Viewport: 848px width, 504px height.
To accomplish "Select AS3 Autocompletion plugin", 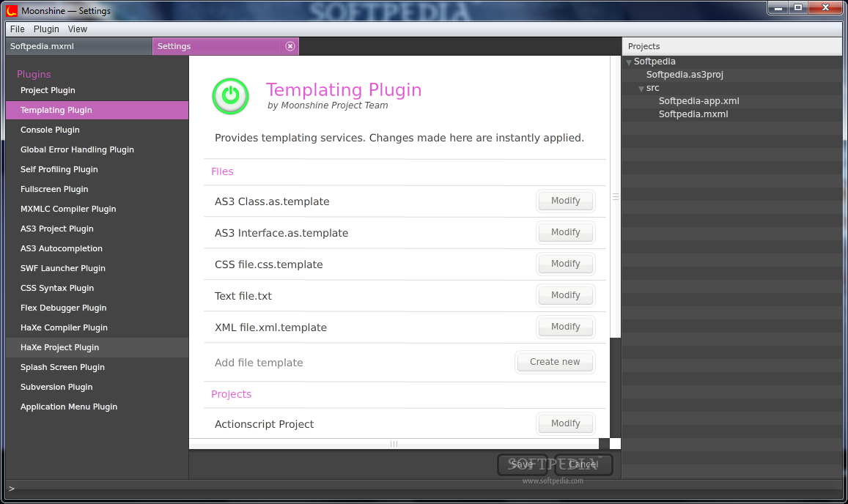I will pyautogui.click(x=97, y=248).
